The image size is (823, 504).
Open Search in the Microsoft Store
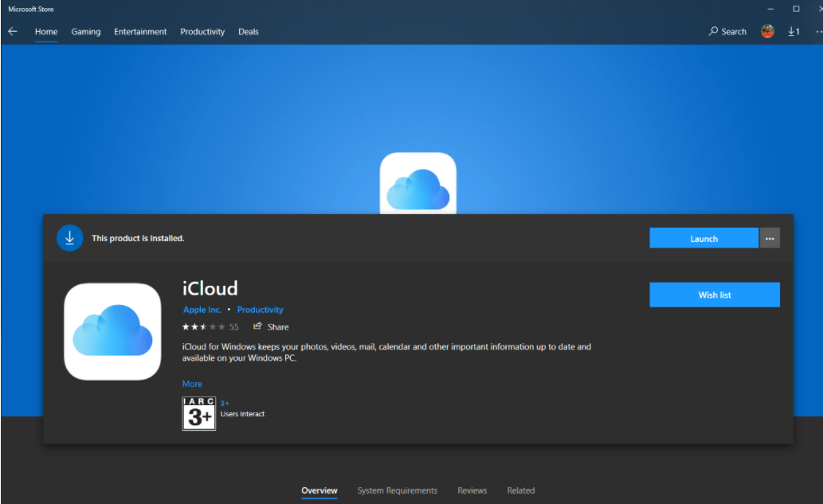click(x=726, y=31)
